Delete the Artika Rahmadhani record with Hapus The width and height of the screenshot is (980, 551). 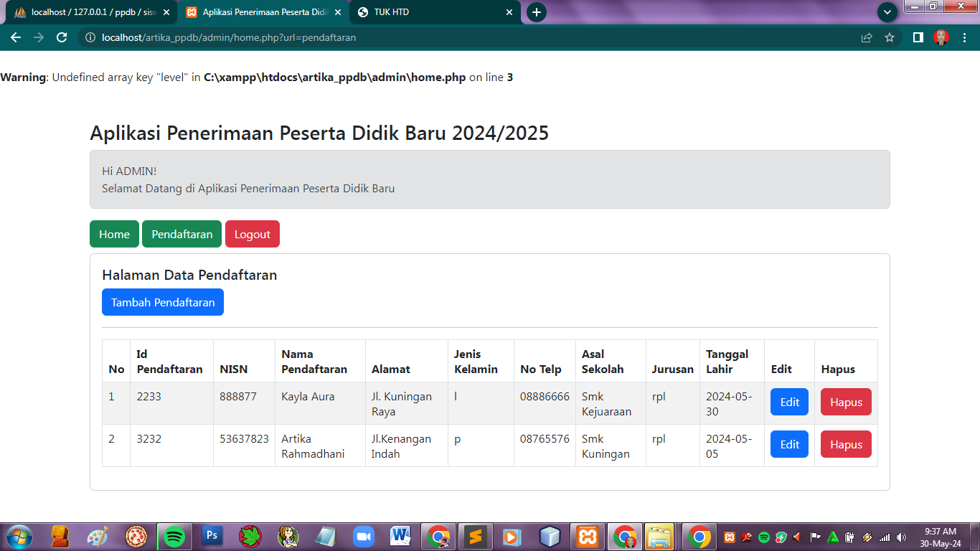coord(846,444)
